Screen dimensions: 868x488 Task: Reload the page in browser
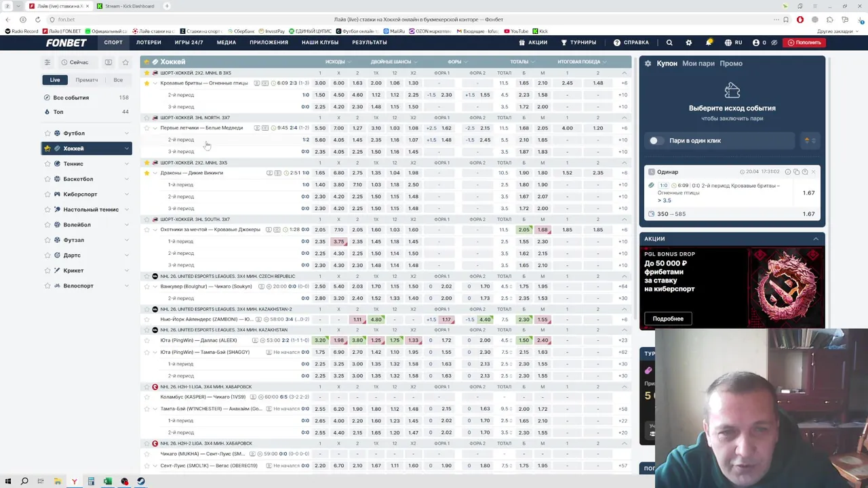click(x=37, y=20)
